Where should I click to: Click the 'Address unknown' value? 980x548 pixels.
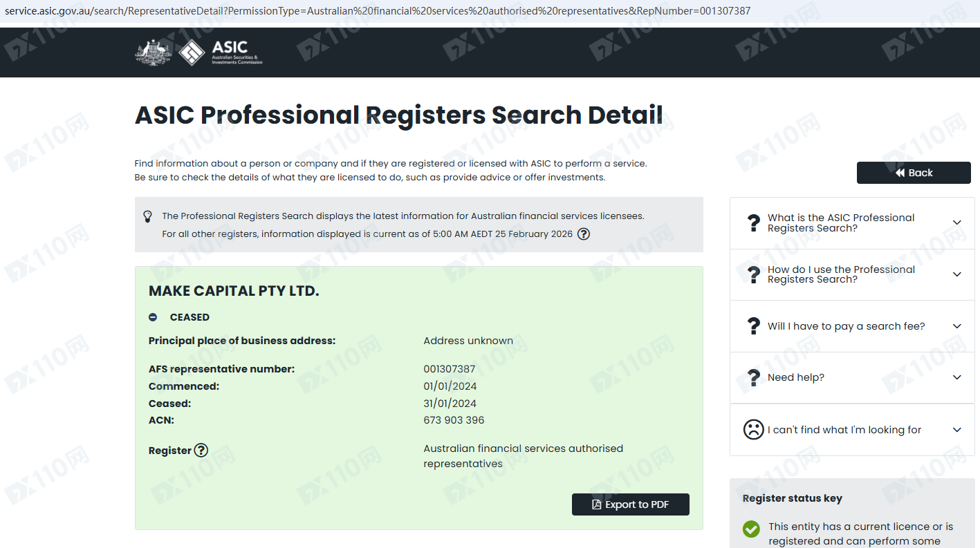tap(468, 341)
